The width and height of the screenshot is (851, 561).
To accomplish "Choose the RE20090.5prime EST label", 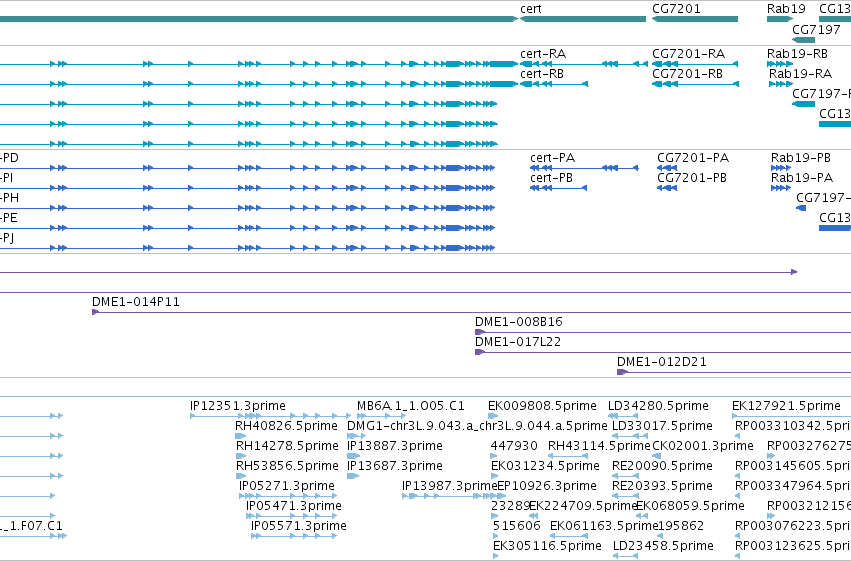I will (x=662, y=466).
